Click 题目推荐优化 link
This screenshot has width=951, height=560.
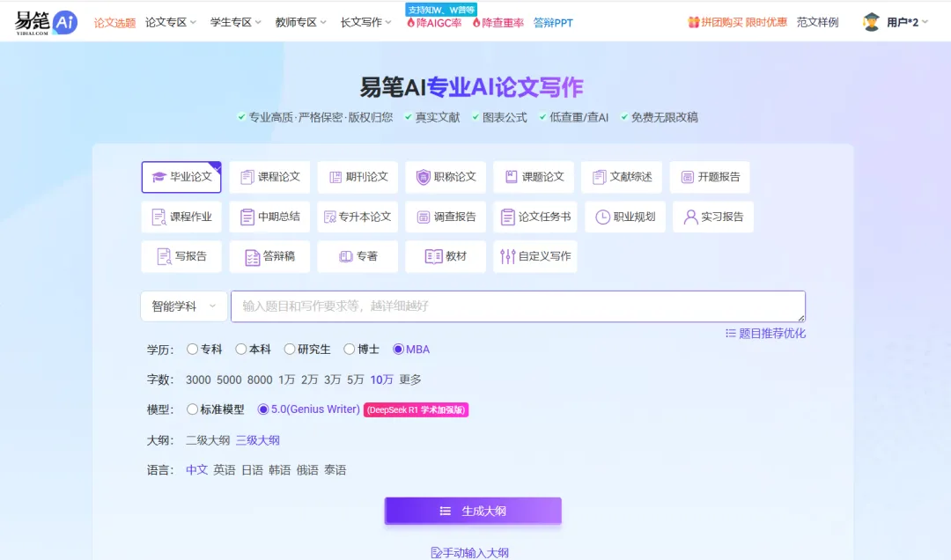click(x=765, y=334)
